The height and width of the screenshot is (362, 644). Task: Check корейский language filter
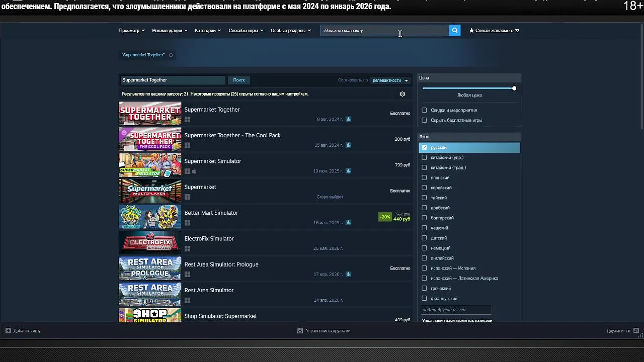pos(424,188)
